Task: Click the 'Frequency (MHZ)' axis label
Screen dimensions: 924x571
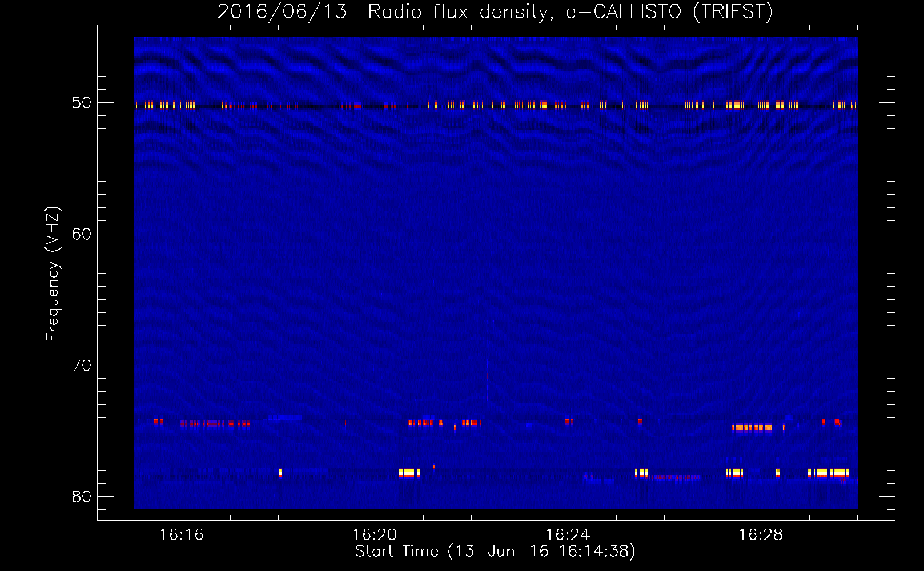Action: tap(52, 274)
